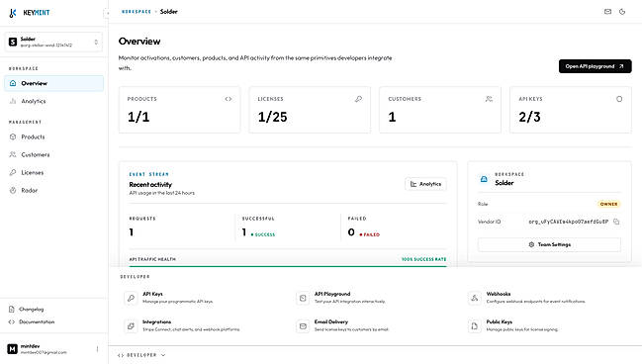
Task: Open Radar page in sidebar
Action: (x=53, y=190)
